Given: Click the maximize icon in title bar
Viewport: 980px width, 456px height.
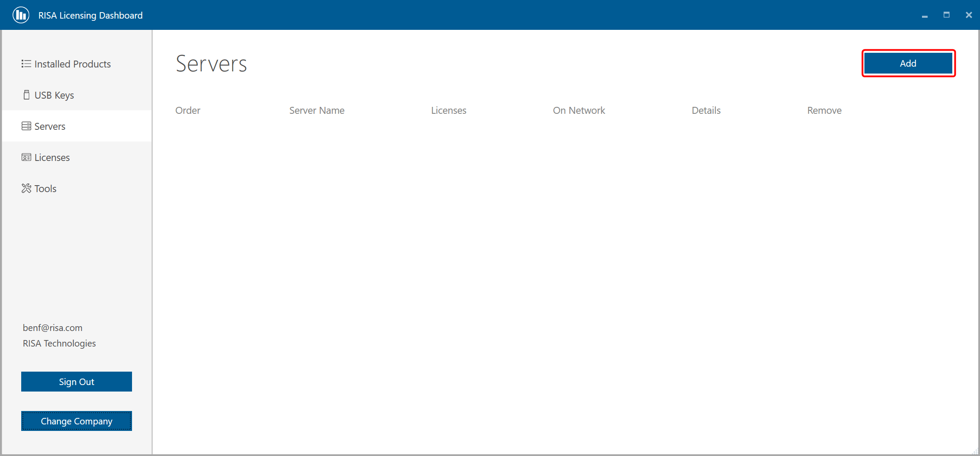Looking at the screenshot, I should pyautogui.click(x=947, y=15).
